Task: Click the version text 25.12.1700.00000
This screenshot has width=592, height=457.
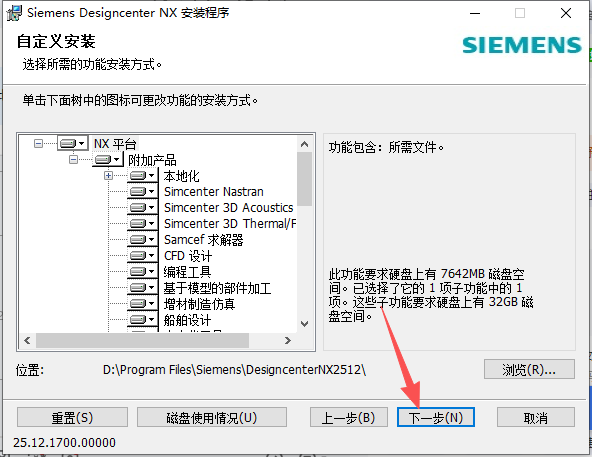Action: [x=64, y=442]
